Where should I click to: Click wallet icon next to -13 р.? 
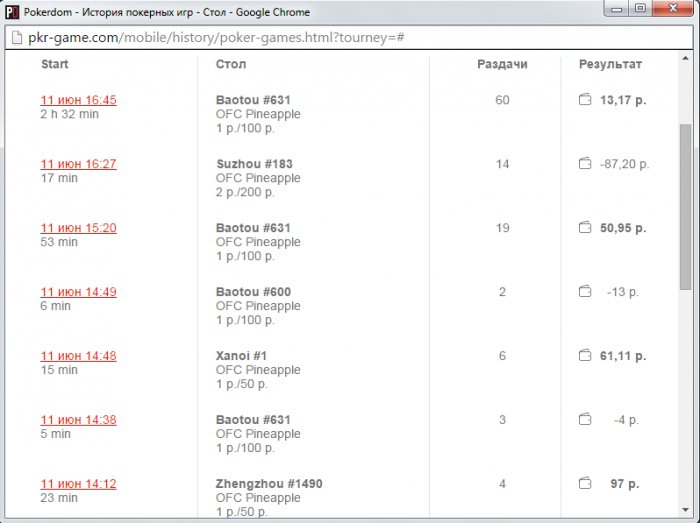click(585, 291)
